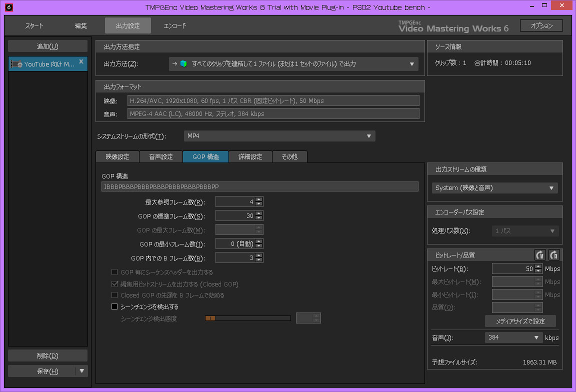This screenshot has width=576, height=392.
Task: Click the GOP 構造 pattern field IBBBPBBBP...
Action: coord(260,186)
